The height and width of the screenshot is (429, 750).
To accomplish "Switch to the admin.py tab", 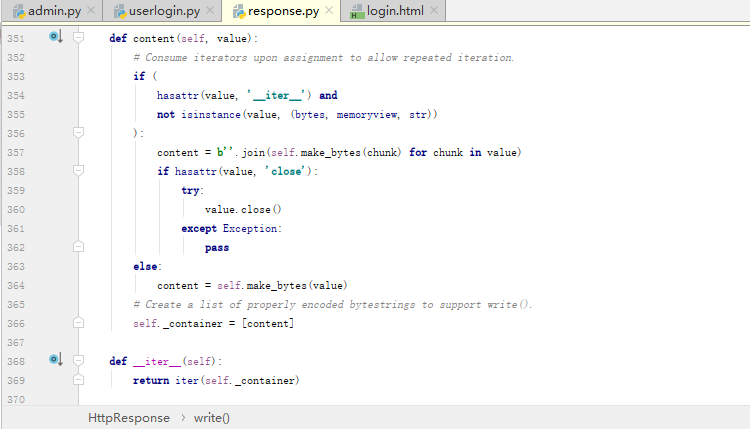I will [54, 11].
